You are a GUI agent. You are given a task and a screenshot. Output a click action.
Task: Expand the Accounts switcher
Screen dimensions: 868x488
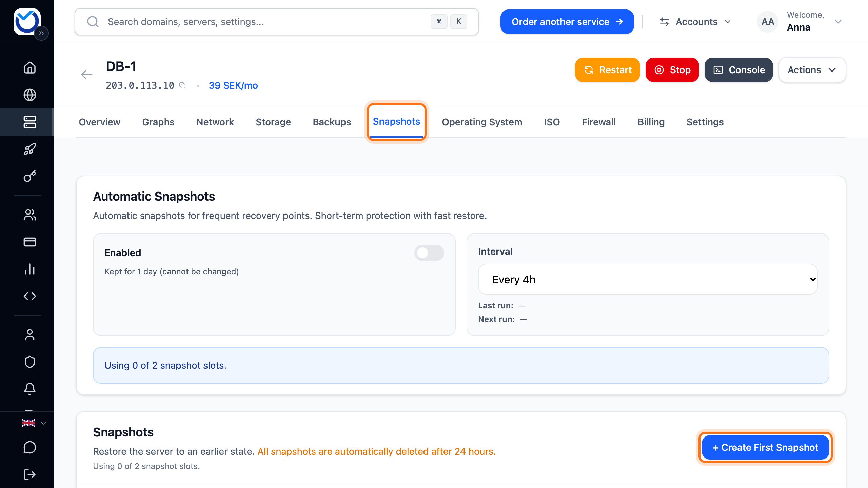(x=696, y=22)
